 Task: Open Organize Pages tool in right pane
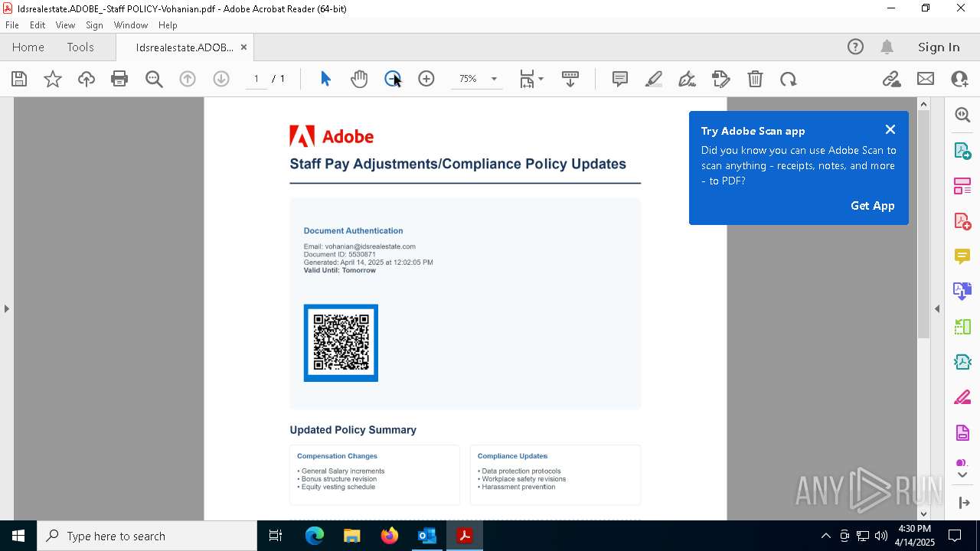(x=962, y=186)
